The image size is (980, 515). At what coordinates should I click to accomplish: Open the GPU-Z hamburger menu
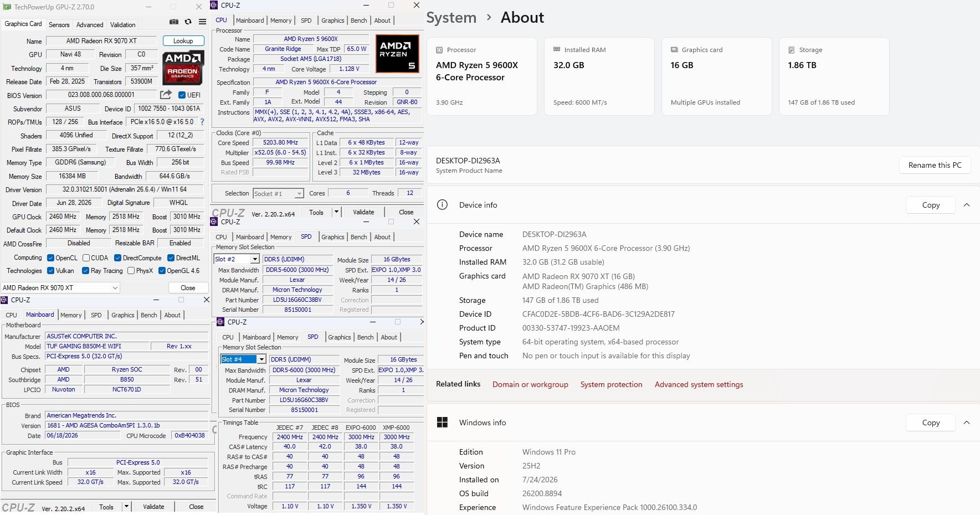pyautogui.click(x=203, y=22)
